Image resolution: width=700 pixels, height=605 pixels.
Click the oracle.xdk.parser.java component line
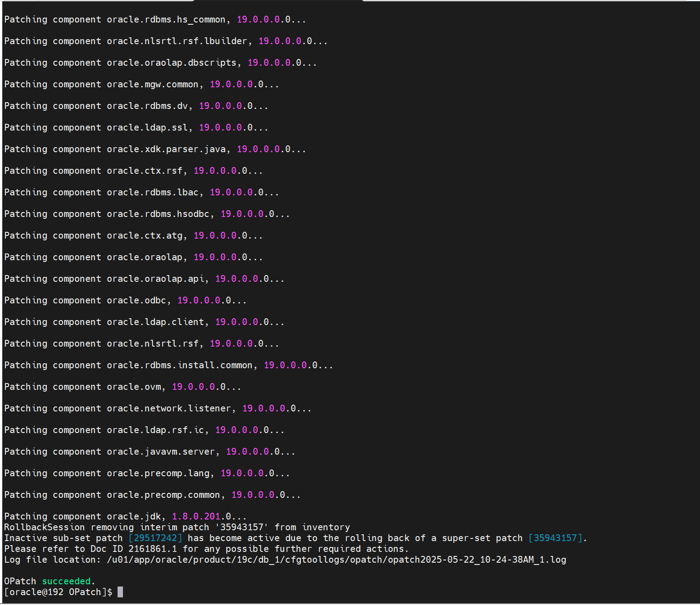click(x=155, y=149)
